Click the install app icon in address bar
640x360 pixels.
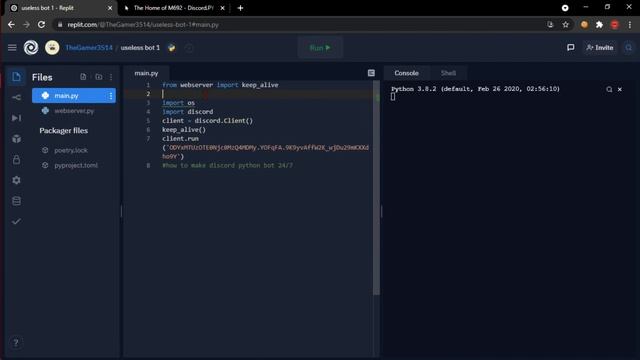pos(550,24)
